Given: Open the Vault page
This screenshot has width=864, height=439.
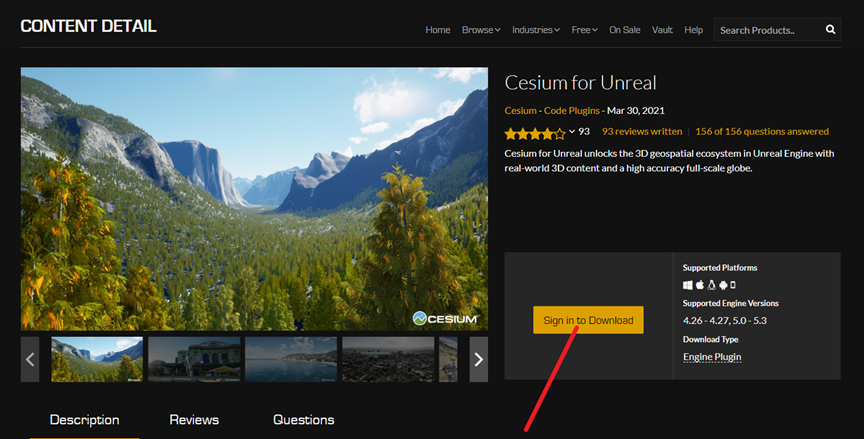Looking at the screenshot, I should pyautogui.click(x=662, y=30).
